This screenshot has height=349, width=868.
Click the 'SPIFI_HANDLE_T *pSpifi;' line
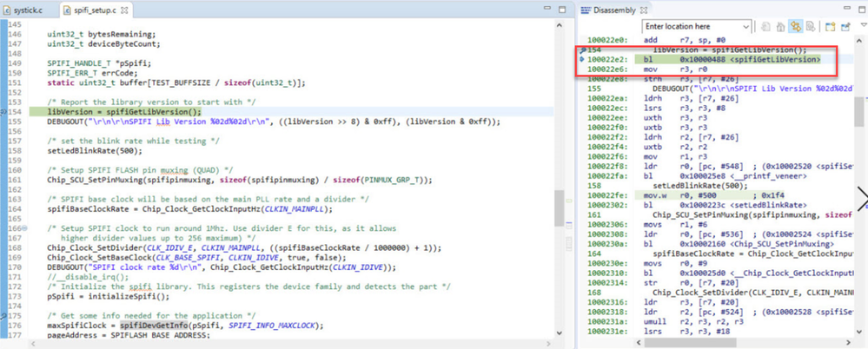[99, 63]
